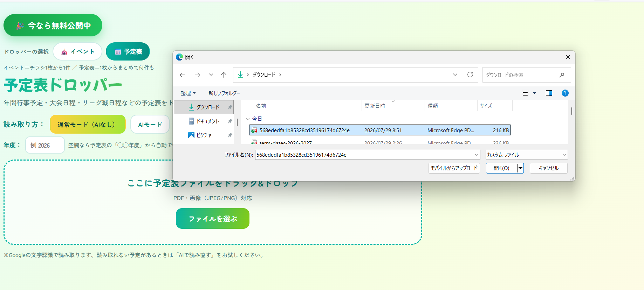
Task: Select 通常モード（AIなし） reading mode
Action: pyautogui.click(x=88, y=124)
